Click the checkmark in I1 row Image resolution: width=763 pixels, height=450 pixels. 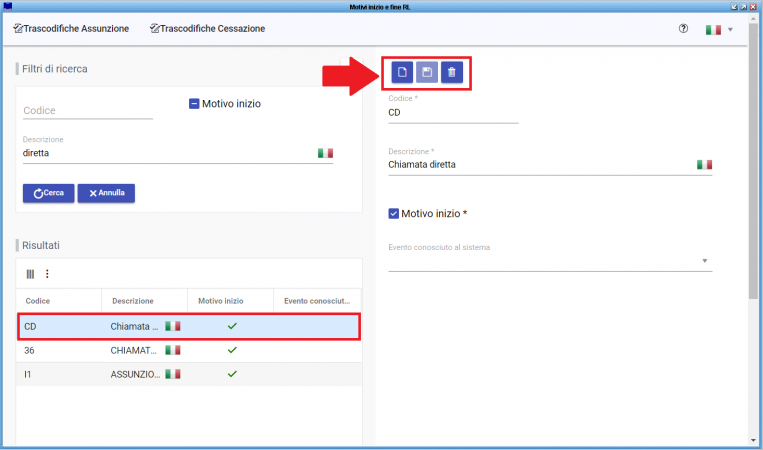click(232, 374)
